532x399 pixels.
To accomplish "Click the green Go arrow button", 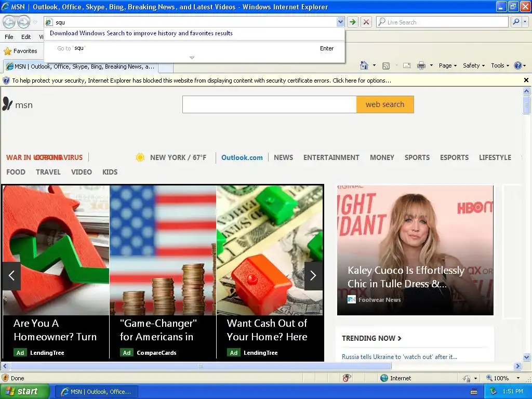I will click(x=353, y=22).
